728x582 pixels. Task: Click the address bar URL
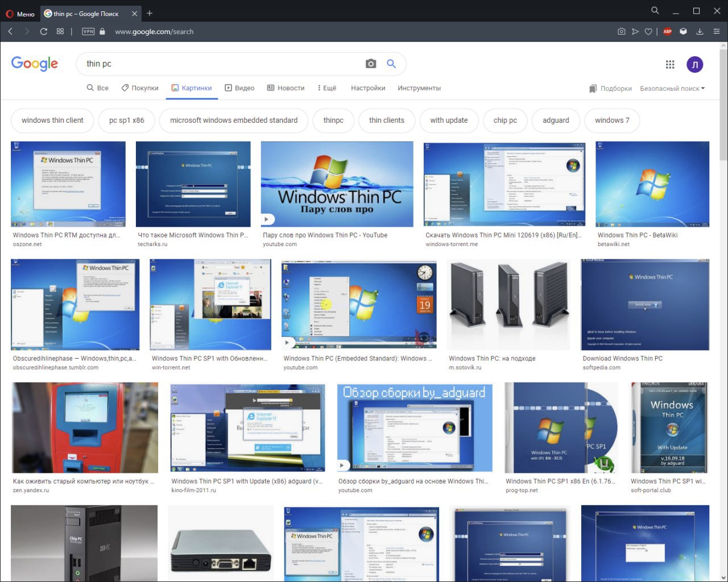click(154, 32)
